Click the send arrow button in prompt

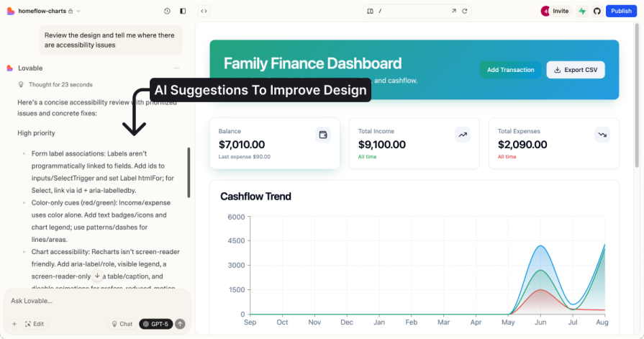(x=180, y=324)
